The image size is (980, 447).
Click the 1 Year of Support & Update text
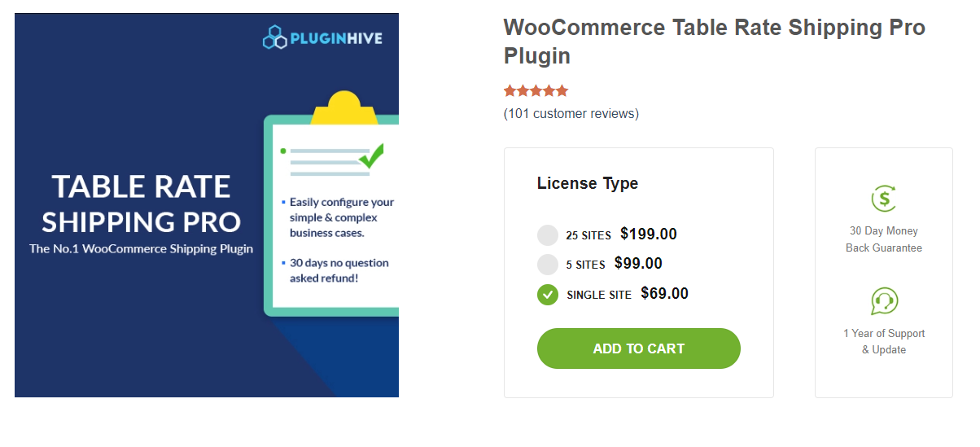coord(884,341)
